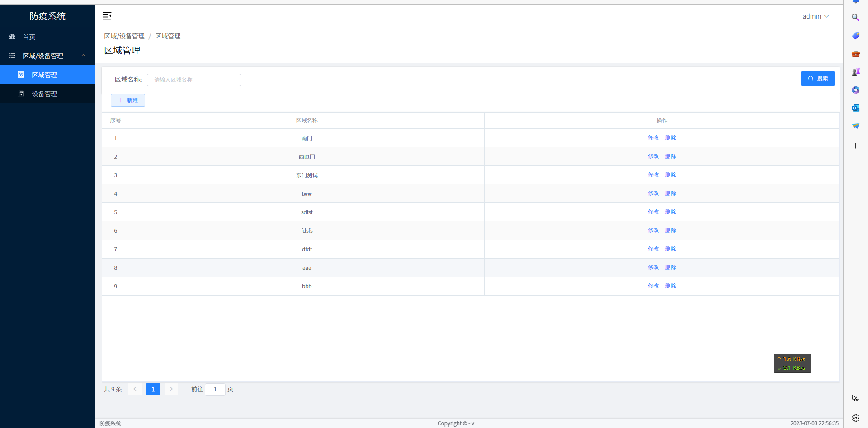Open browser sidebar search magnifier icon

[855, 17]
